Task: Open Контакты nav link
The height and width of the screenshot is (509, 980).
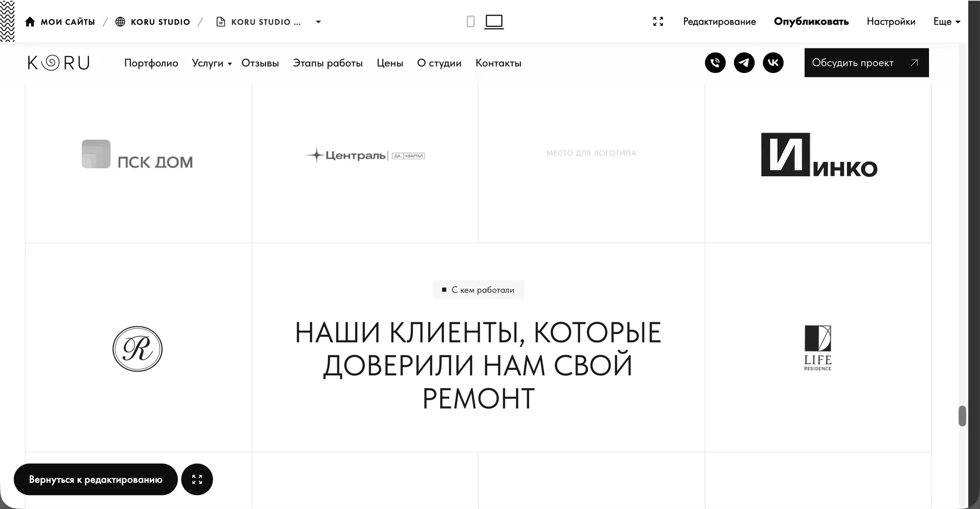Action: [498, 63]
